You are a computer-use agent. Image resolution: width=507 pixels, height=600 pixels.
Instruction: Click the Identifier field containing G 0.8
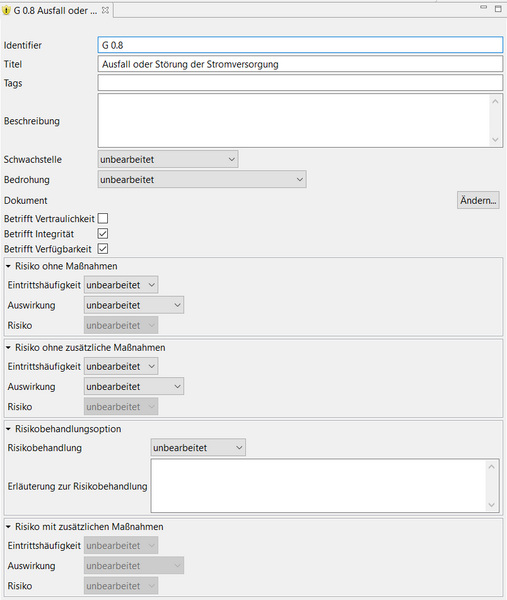click(x=300, y=45)
